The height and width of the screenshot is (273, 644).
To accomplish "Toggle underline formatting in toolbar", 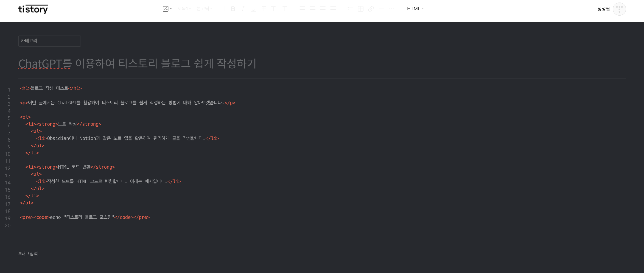I will [x=253, y=9].
